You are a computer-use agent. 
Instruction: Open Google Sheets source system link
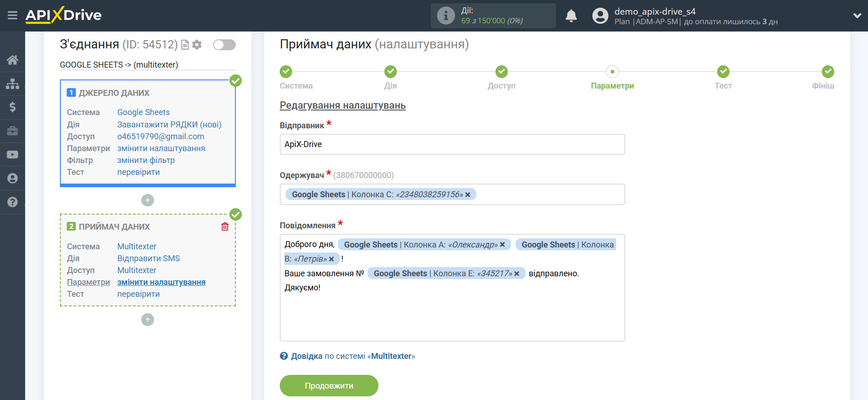(x=144, y=112)
